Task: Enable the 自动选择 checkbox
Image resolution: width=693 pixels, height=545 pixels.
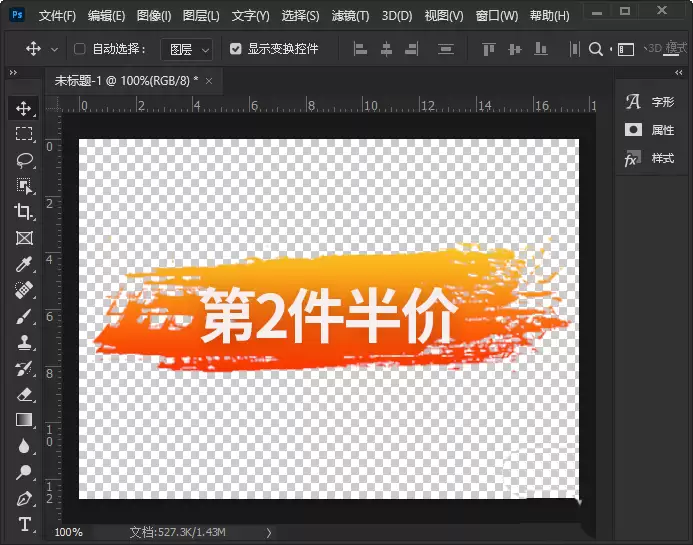Action: [80, 49]
